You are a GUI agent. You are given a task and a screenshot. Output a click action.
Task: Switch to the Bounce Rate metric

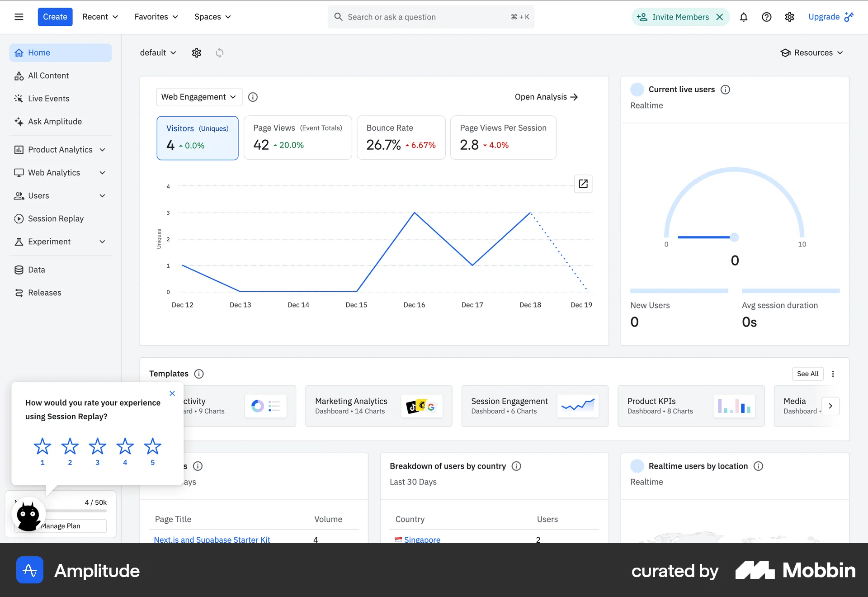coord(401,137)
